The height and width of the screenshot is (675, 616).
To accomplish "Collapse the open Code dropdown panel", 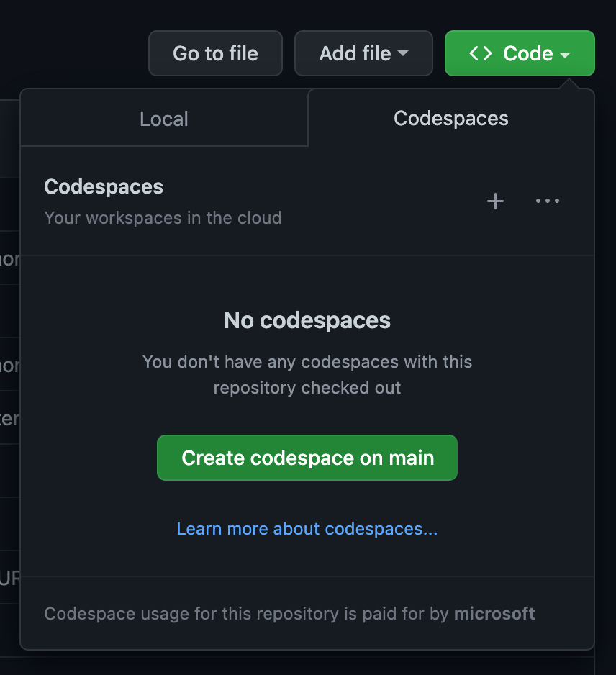I will tap(520, 53).
